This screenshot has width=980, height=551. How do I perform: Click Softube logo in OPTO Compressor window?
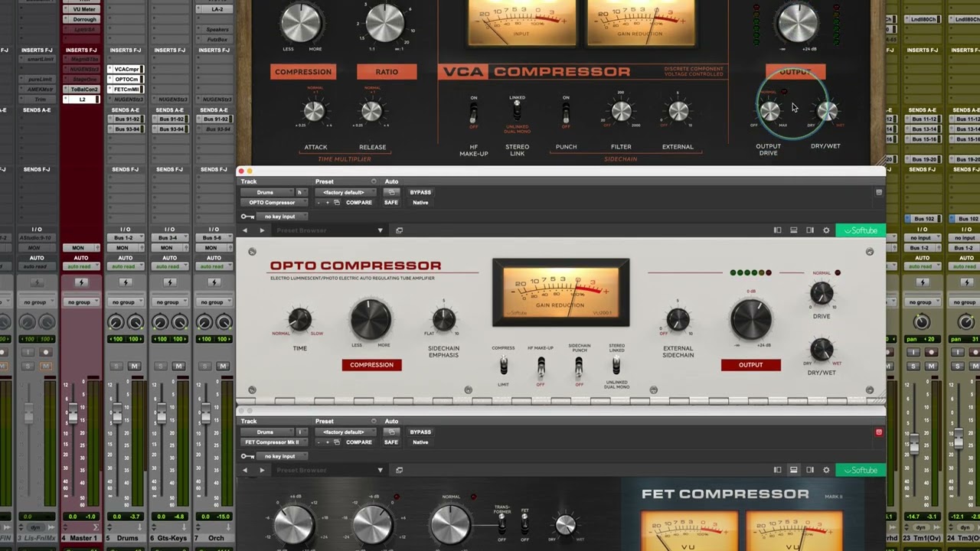click(861, 230)
